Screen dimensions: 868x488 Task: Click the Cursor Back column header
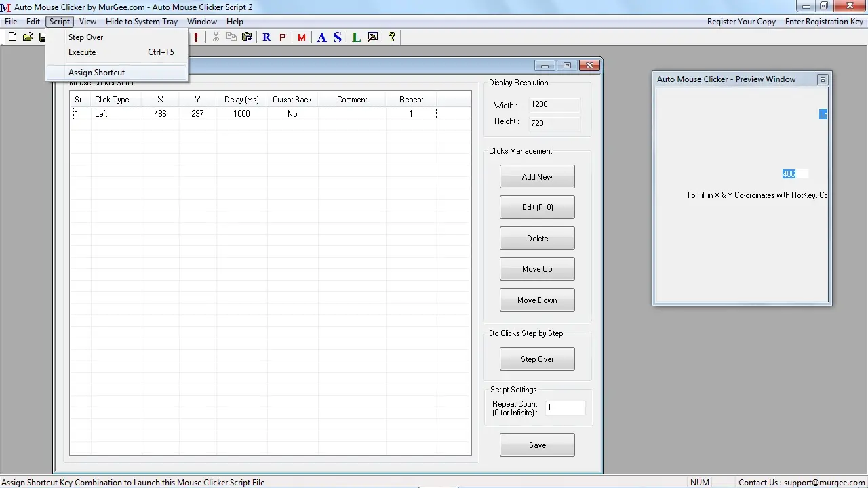coord(292,100)
